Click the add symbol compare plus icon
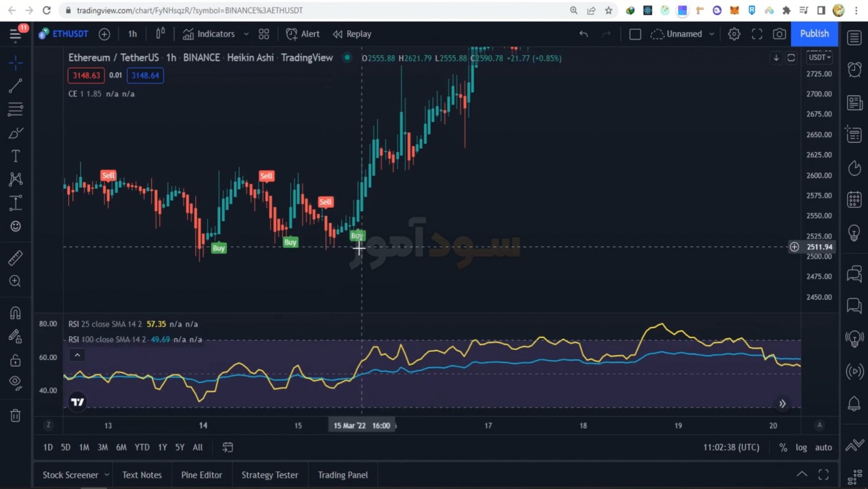Viewport: 868px width, 489px height. click(104, 34)
